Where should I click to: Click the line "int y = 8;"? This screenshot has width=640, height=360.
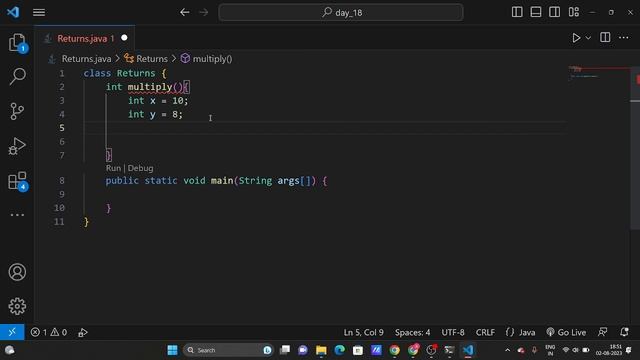[155, 114]
